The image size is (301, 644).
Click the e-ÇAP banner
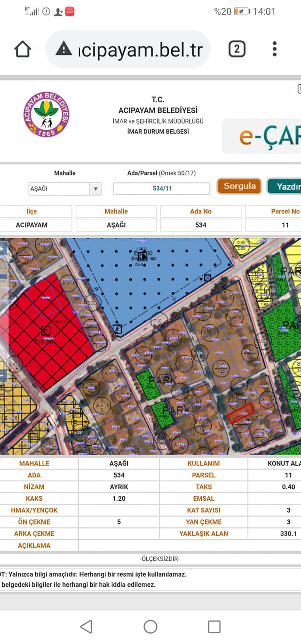[x=261, y=136]
